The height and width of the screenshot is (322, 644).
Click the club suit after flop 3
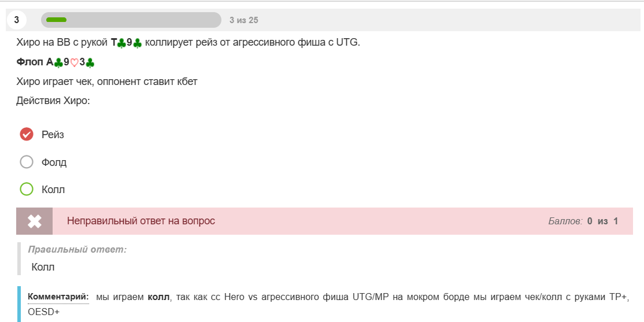(90, 62)
